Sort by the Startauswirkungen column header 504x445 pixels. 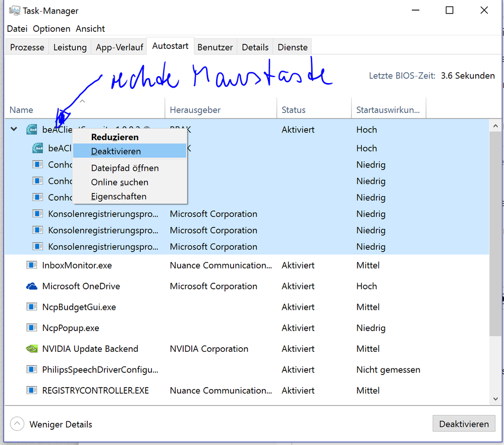pos(387,110)
